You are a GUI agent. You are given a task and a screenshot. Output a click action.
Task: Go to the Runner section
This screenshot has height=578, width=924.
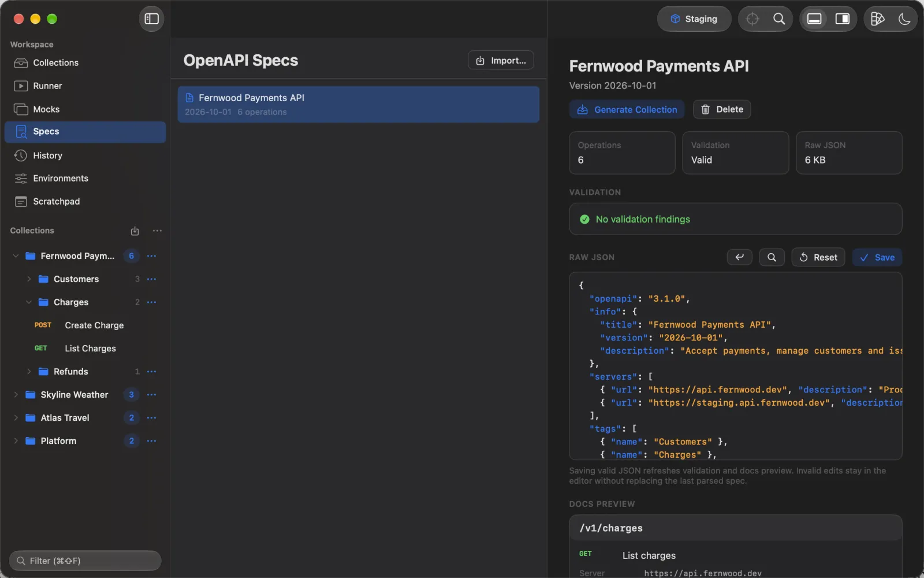[85, 86]
